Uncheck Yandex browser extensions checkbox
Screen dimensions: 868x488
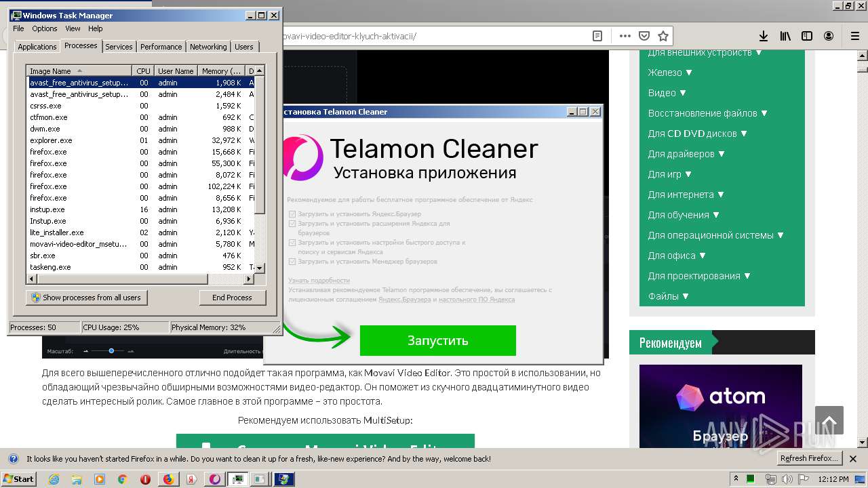click(x=292, y=223)
